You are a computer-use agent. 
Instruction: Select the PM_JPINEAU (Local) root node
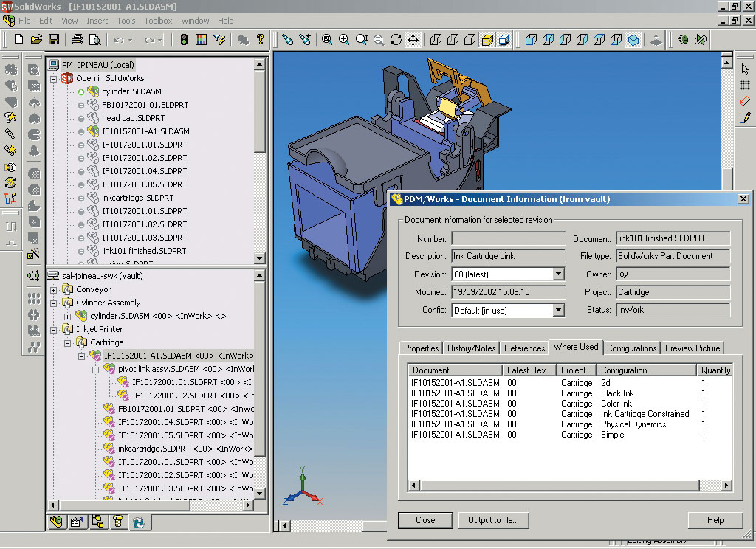click(x=98, y=65)
